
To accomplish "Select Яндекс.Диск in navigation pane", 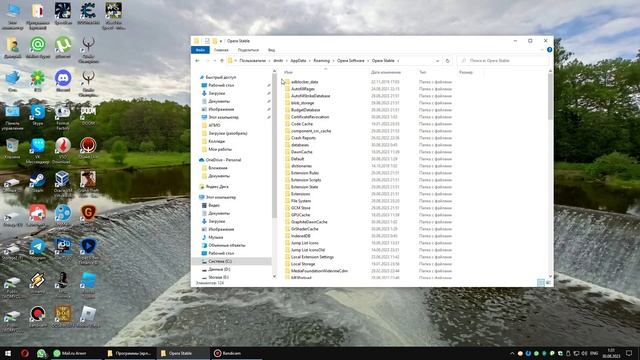I will 217,187.
